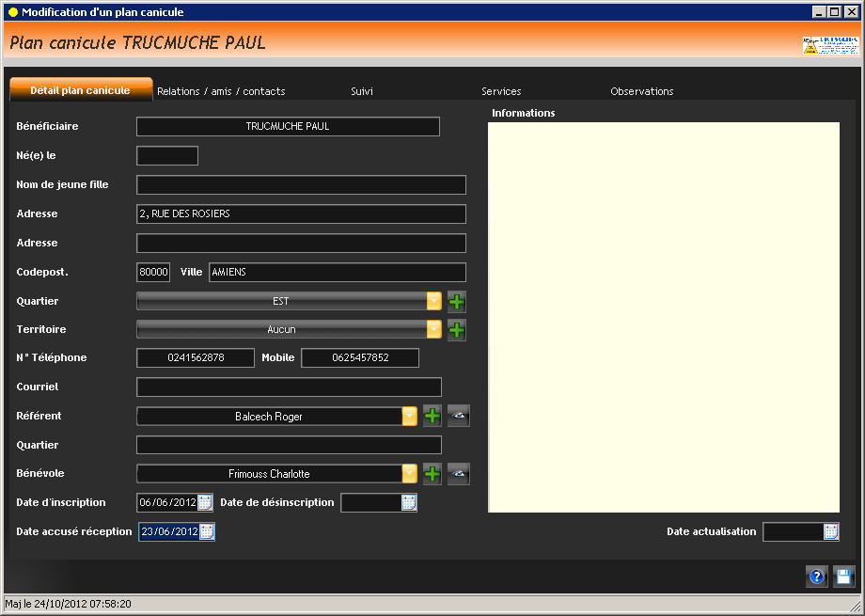Add a new Référent with green plus
Screen dimensions: 865x616
pos(432,416)
